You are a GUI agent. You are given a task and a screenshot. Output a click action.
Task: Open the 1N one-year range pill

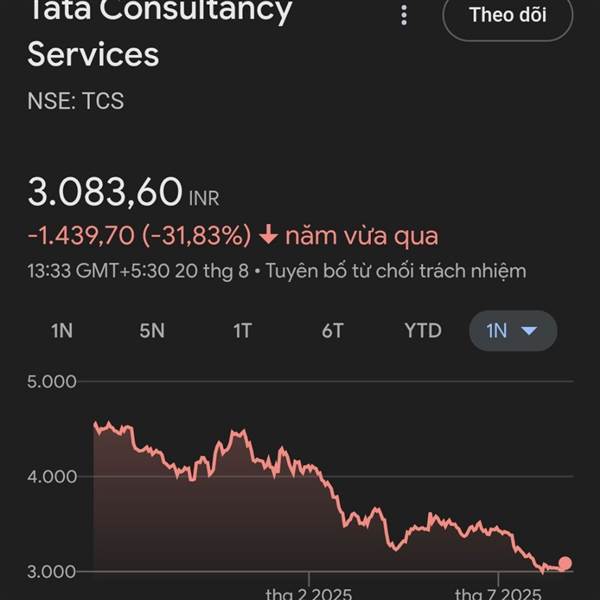point(513,331)
